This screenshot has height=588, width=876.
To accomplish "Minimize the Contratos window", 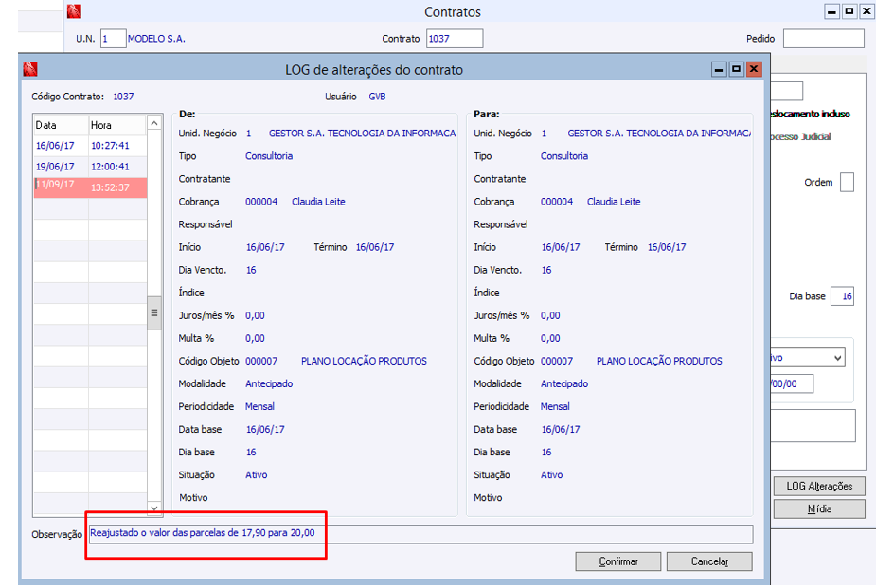I will pos(831,11).
